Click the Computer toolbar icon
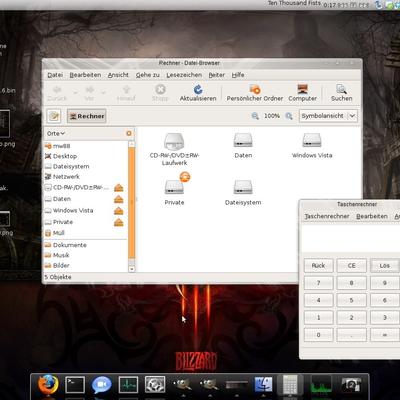This screenshot has height=400, width=400. pyautogui.click(x=302, y=93)
